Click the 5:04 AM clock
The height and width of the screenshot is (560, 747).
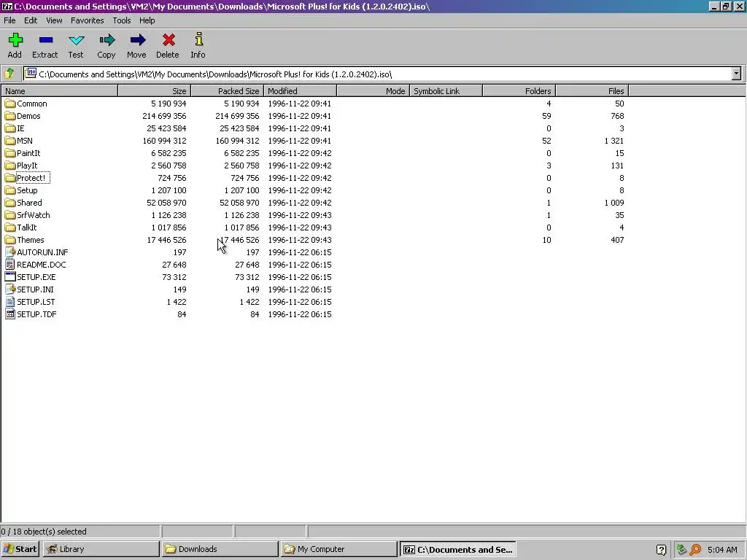(722, 550)
